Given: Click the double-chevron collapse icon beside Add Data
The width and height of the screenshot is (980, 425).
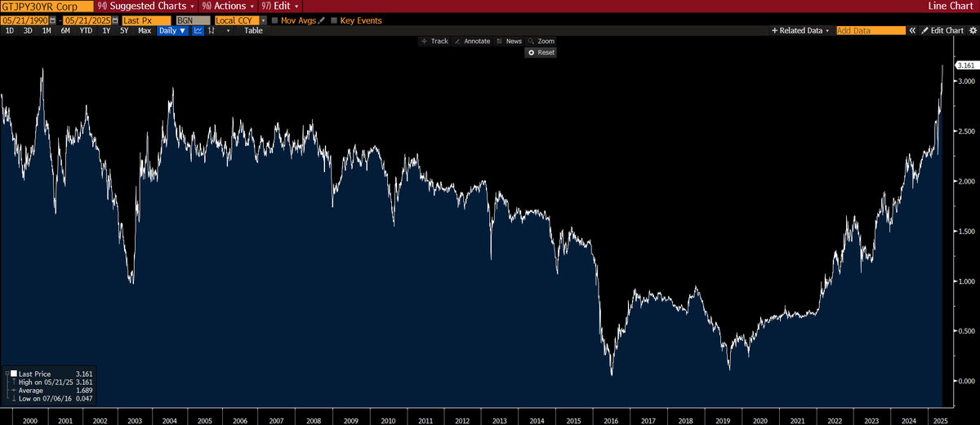Looking at the screenshot, I should point(912,30).
